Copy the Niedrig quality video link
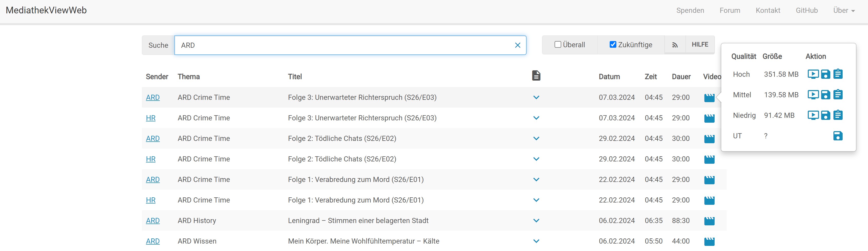The image size is (868, 251). tap(838, 115)
